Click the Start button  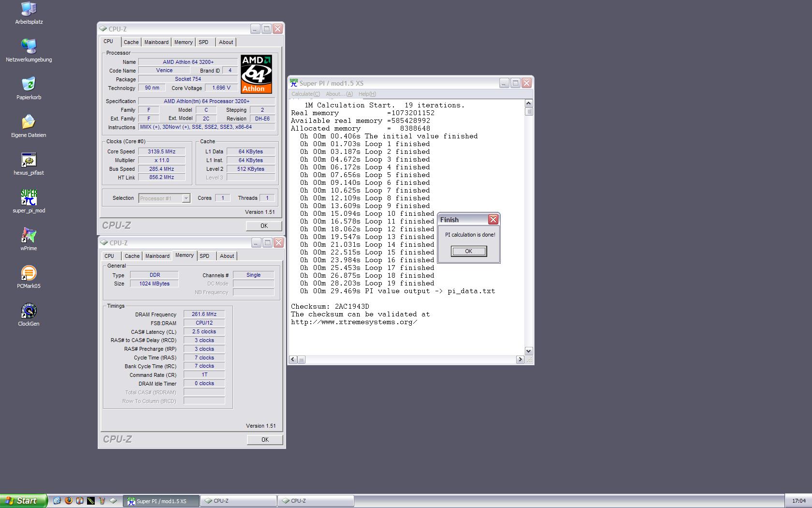tap(24, 501)
